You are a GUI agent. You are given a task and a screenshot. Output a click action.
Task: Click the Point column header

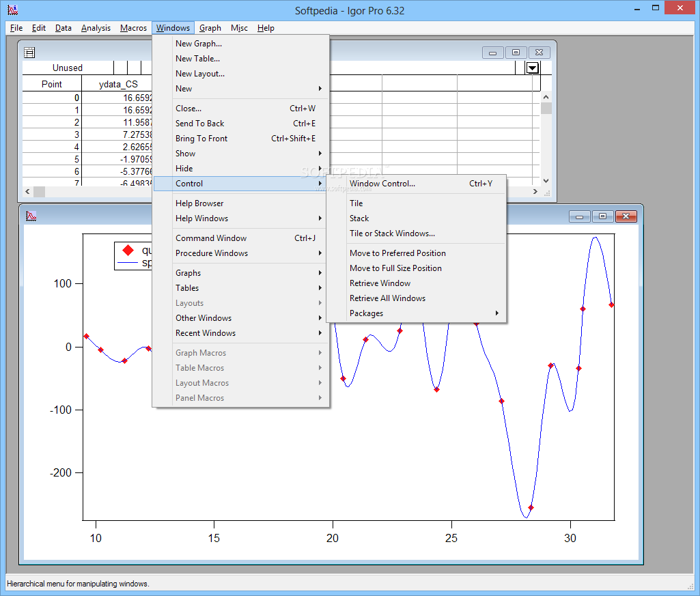click(52, 84)
